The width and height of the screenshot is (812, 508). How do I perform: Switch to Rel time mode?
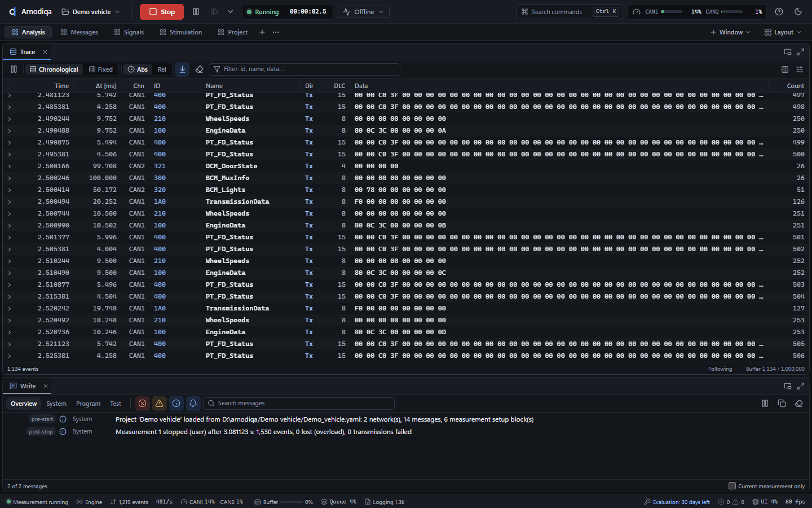(x=162, y=69)
